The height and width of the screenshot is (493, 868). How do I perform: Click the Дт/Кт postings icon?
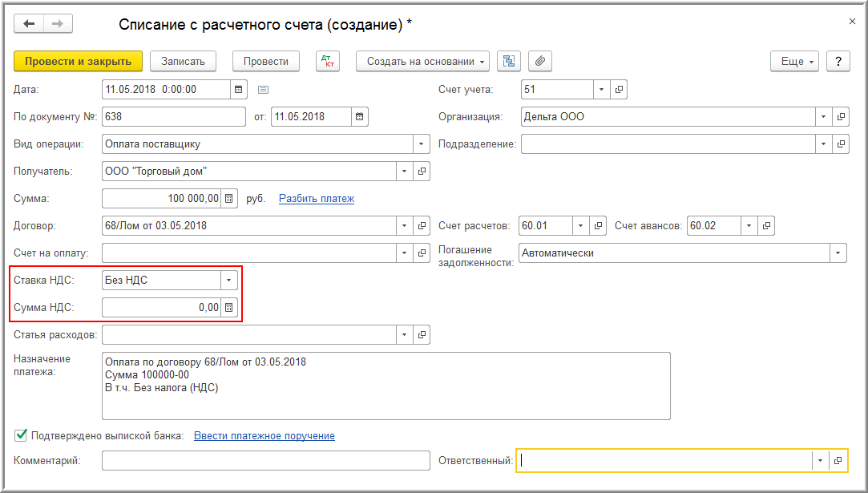[x=328, y=61]
